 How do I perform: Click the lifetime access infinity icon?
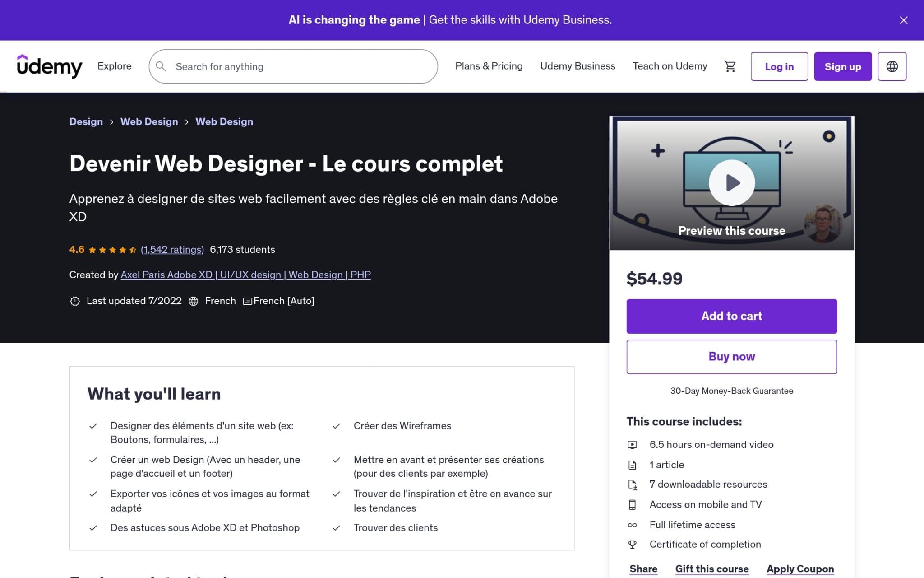click(x=632, y=525)
